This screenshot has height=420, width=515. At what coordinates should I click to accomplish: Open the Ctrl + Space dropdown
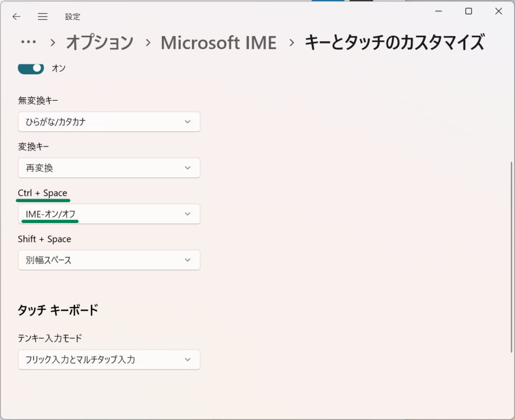point(109,214)
